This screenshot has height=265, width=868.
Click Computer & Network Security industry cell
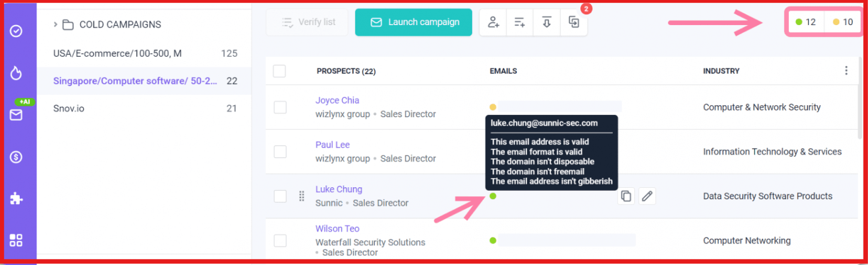point(762,107)
